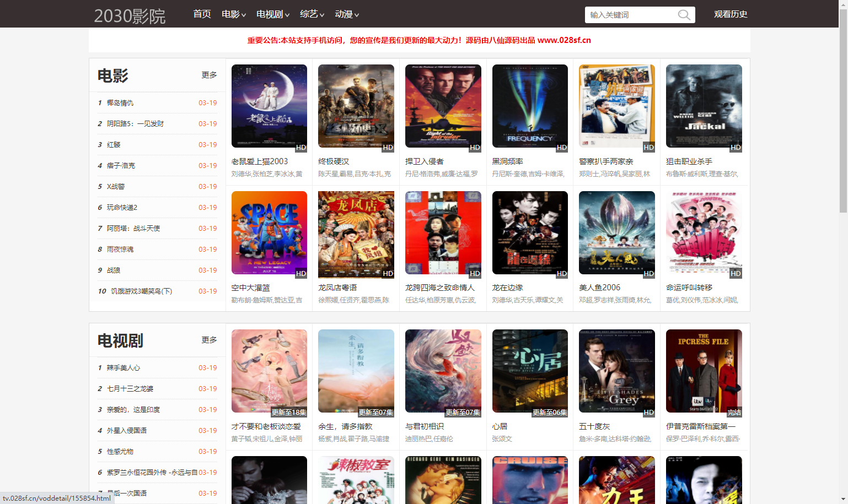
Task: Select 辣手美人心 in the TV ranking list
Action: (124, 368)
